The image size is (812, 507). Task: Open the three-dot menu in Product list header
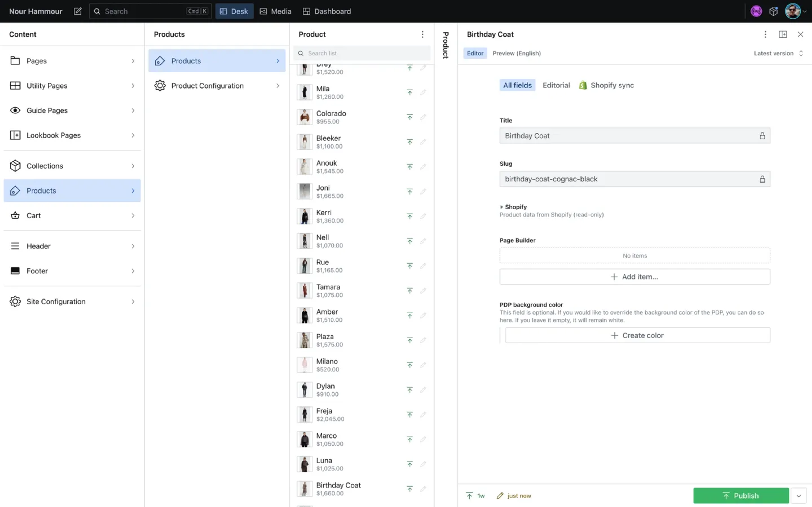point(422,34)
